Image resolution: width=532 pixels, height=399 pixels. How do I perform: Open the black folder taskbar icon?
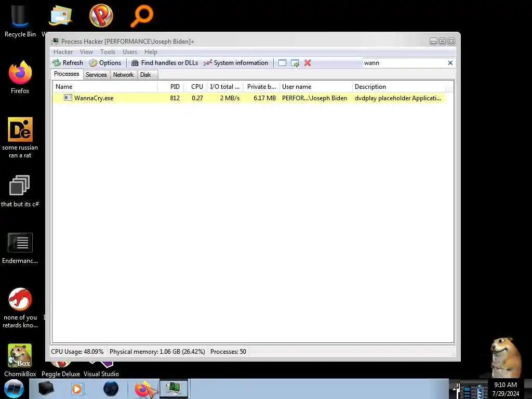click(x=46, y=389)
